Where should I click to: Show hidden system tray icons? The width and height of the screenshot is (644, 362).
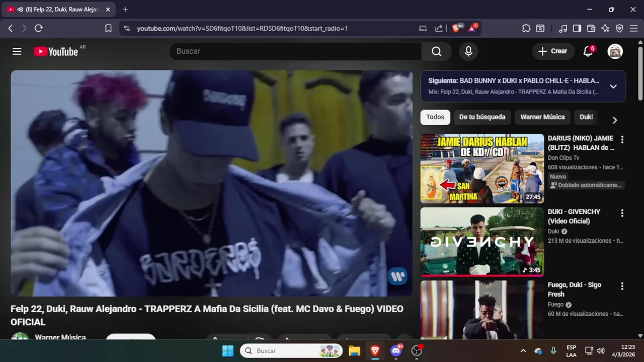click(523, 351)
